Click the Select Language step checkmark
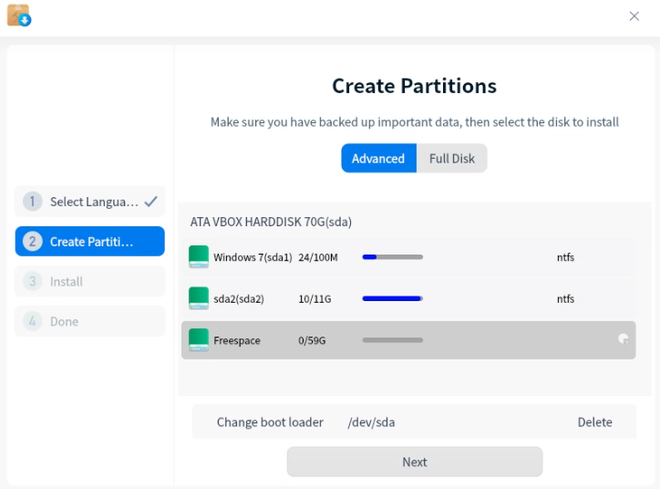 pos(151,201)
